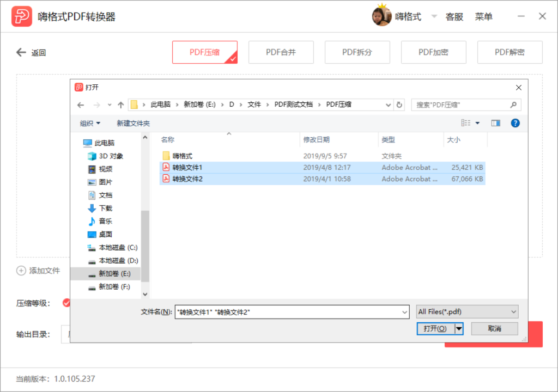Screen dimensions: 558x392
Task: Open the 菜单 menu
Action: point(484,17)
